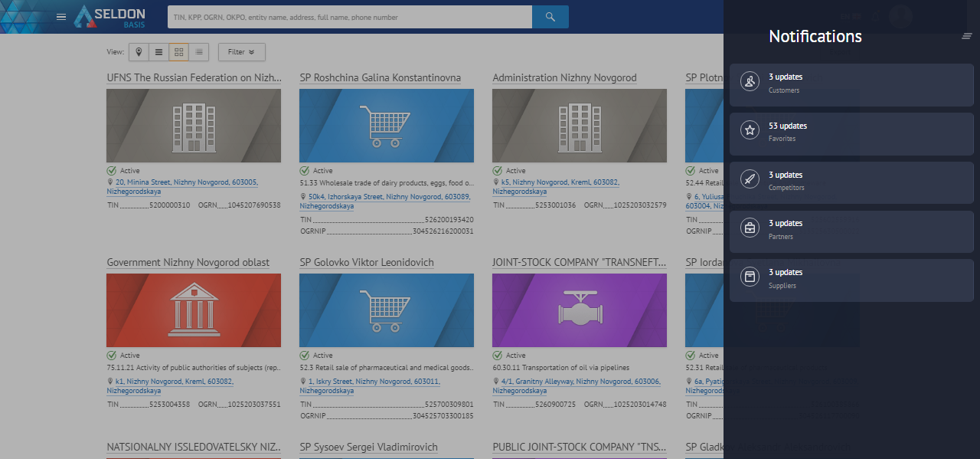Viewport: 980px width, 459px height.
Task: Open JOINT-STOCK COMPANY "TRANSNEFT..." title link
Action: pyautogui.click(x=580, y=263)
